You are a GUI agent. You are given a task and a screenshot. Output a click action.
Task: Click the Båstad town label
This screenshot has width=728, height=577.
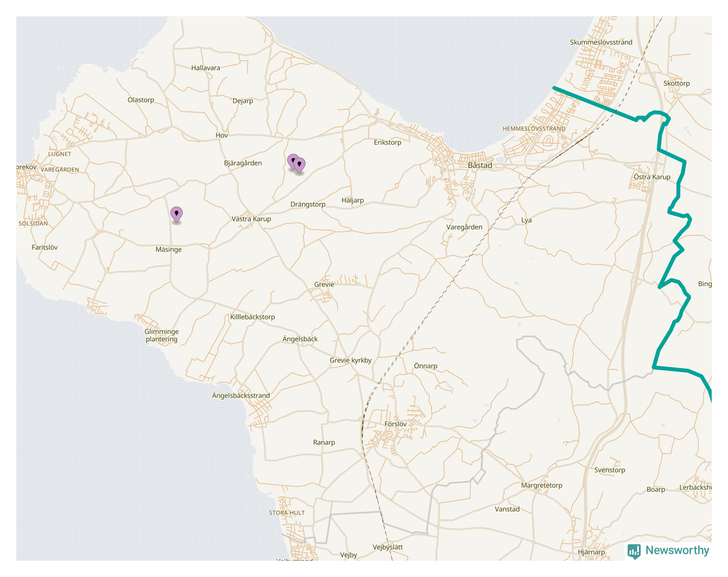point(480,165)
